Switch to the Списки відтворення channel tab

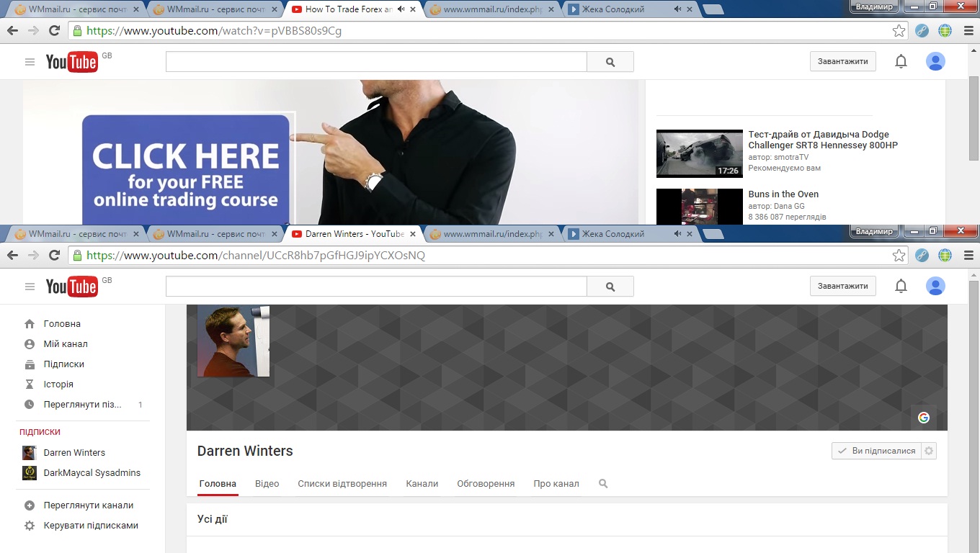(x=342, y=484)
